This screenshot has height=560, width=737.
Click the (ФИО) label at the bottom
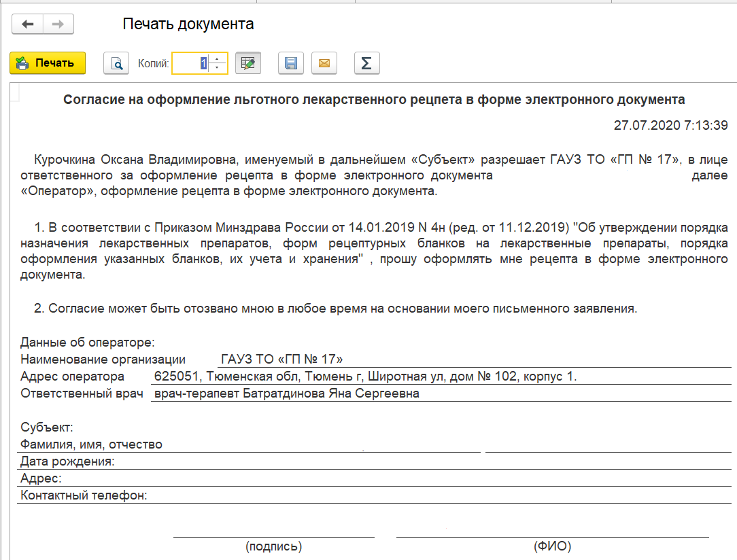[552, 546]
